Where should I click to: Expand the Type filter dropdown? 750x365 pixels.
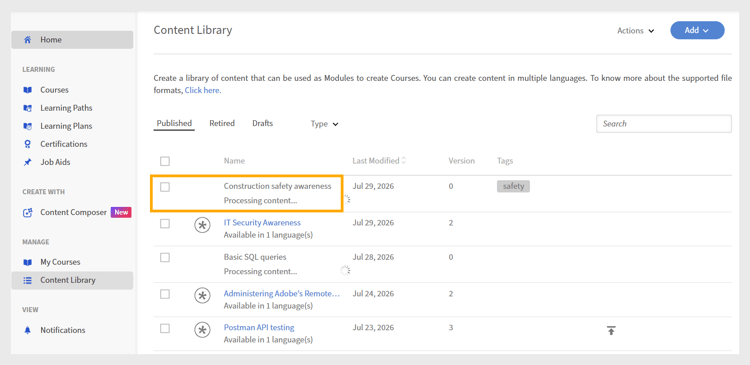(x=325, y=124)
